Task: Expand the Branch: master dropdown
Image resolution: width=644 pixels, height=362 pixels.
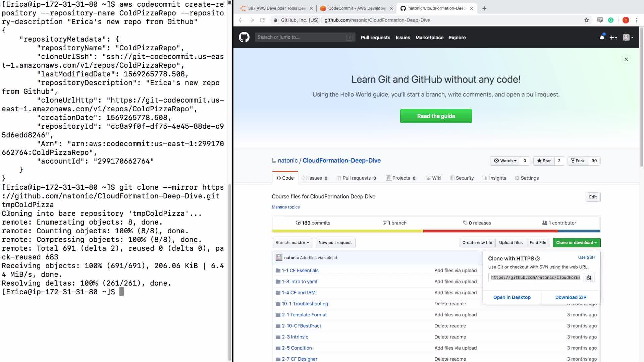Action: (292, 243)
